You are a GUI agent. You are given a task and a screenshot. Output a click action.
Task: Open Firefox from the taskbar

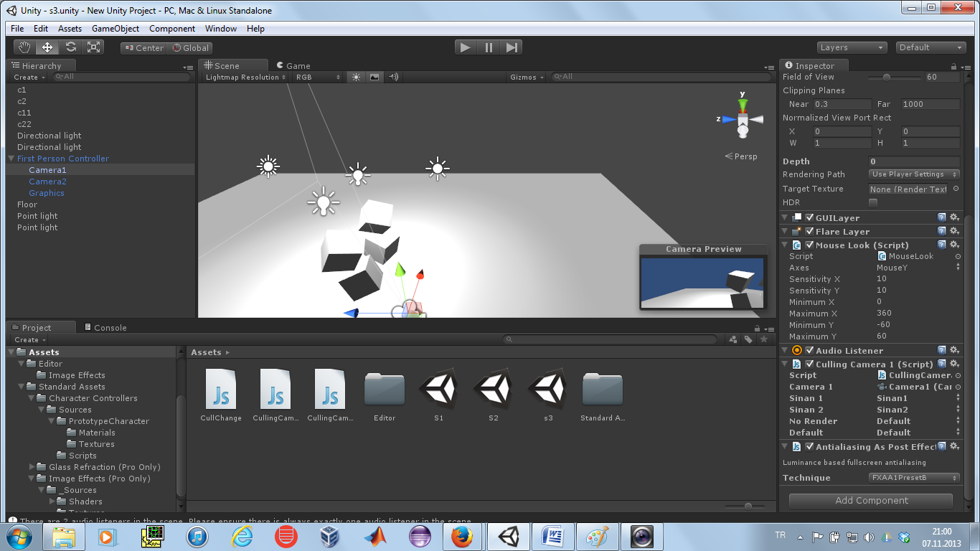tap(462, 537)
